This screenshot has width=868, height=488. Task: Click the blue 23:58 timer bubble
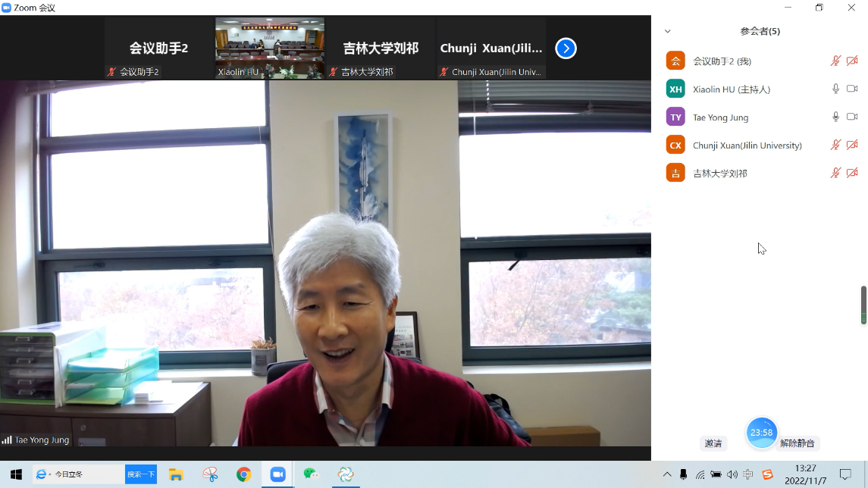coord(761,433)
